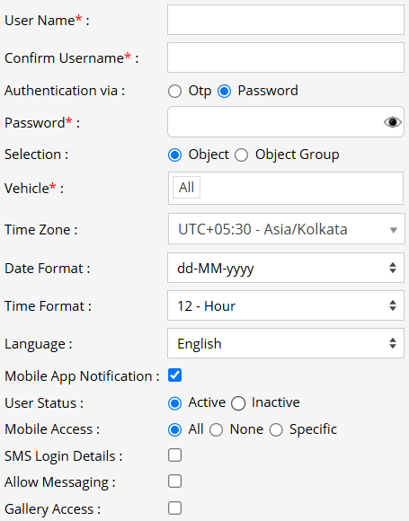Set Mobile Access to None
This screenshot has height=521, width=409.
(x=216, y=430)
